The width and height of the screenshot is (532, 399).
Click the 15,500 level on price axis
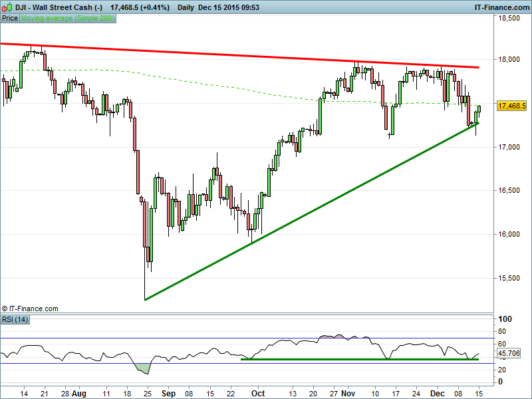tap(510, 278)
